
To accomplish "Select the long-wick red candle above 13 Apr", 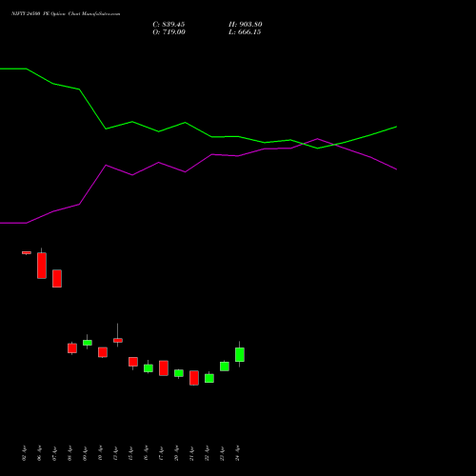I will (x=118, y=340).
